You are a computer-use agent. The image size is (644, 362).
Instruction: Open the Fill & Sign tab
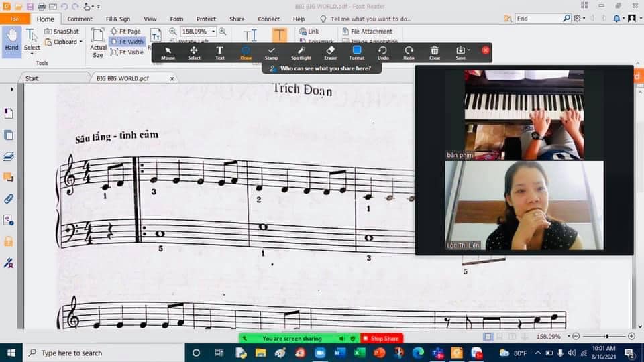coord(118,19)
